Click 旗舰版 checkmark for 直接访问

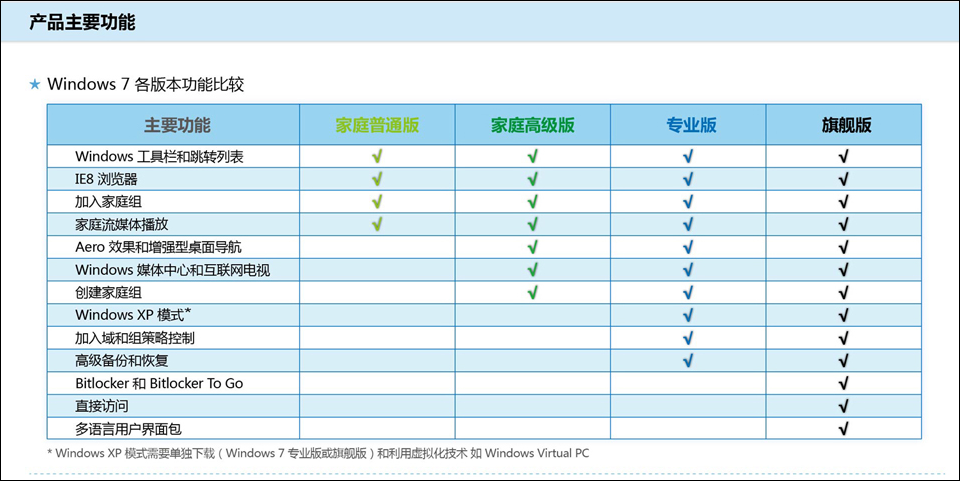844,406
